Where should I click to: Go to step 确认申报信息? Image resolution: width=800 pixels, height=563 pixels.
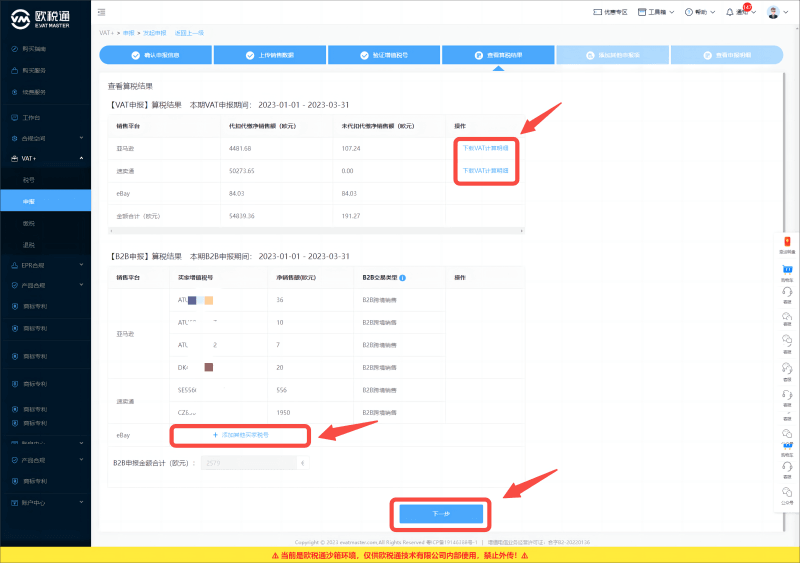156,55
